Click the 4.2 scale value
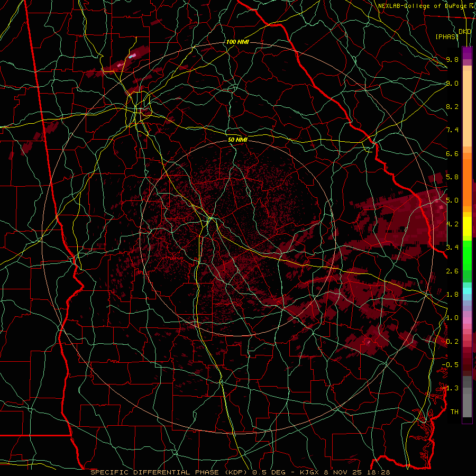 pyautogui.click(x=452, y=224)
